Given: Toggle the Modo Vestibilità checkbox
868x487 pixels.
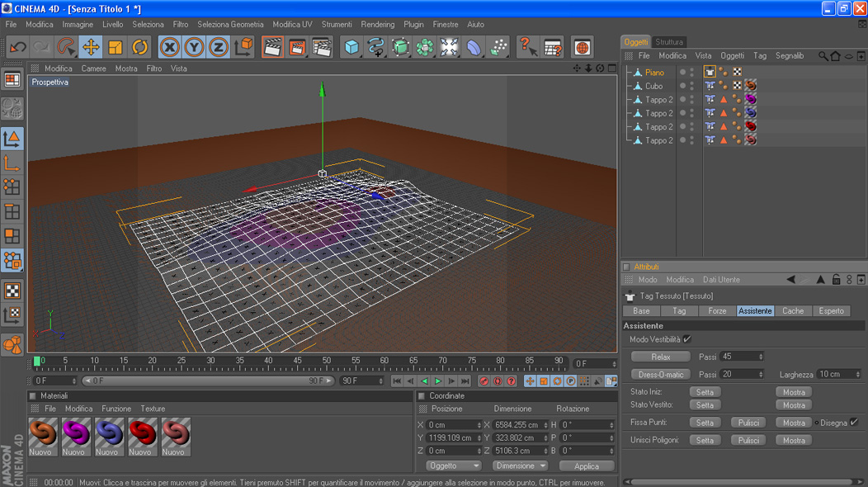Looking at the screenshot, I should point(687,339).
